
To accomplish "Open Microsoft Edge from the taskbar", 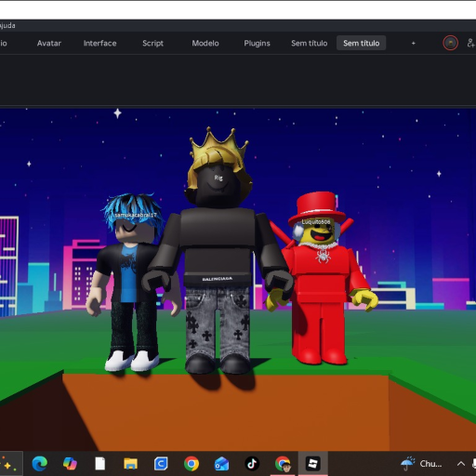I will click(40, 464).
